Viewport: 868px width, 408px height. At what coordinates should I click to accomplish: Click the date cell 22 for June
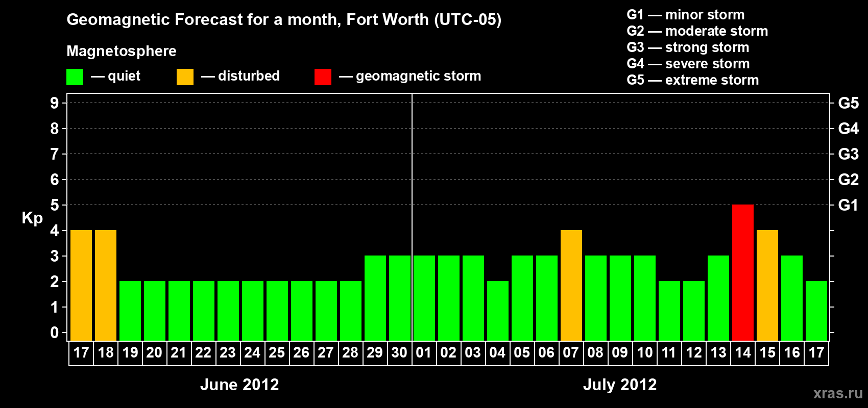[203, 353]
